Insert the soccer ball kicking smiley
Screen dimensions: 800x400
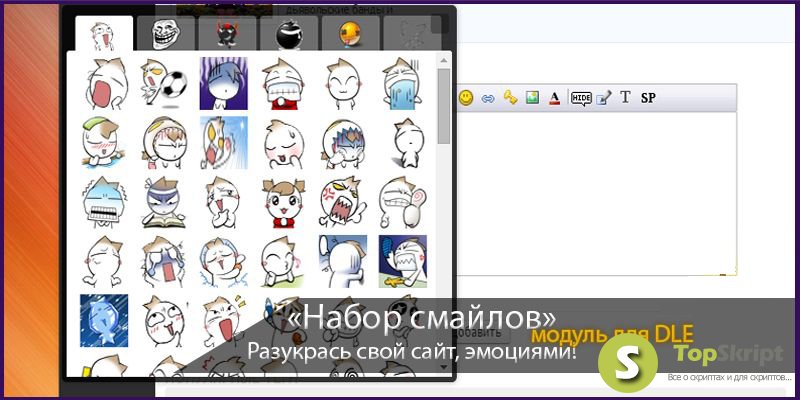click(164, 84)
